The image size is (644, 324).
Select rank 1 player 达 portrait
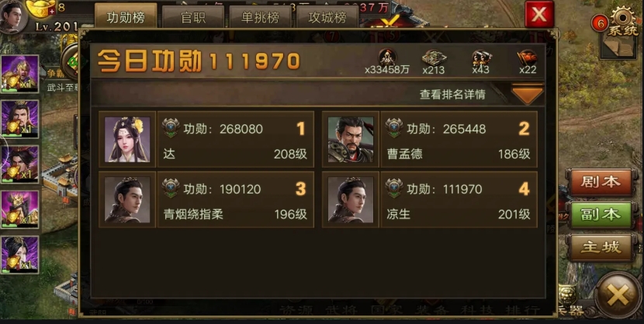(127, 139)
